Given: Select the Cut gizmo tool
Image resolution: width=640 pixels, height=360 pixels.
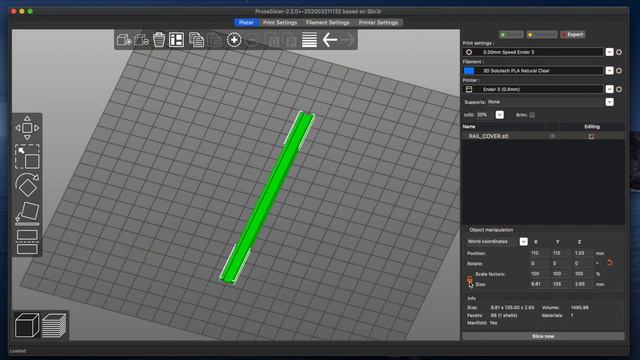Looking at the screenshot, I should tap(27, 242).
